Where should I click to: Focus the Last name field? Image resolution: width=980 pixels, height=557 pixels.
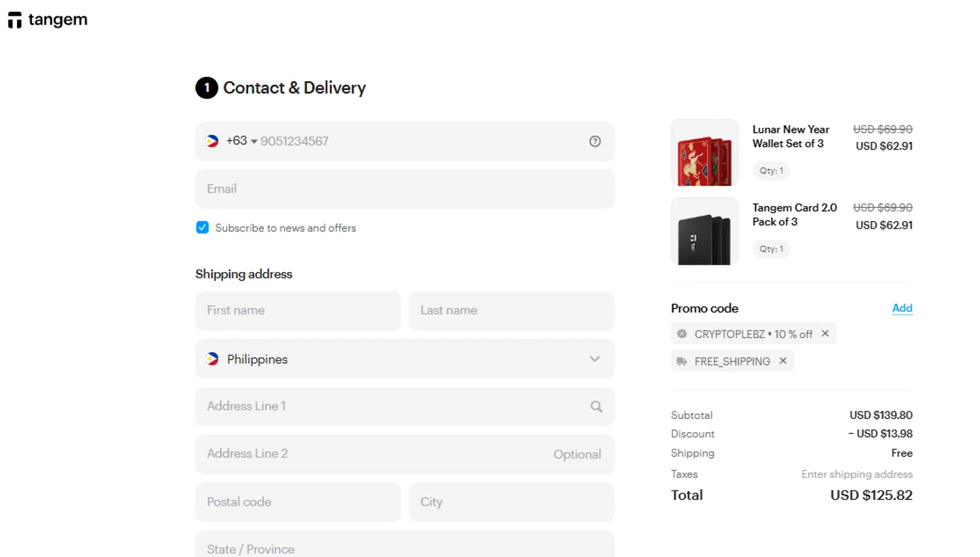click(x=512, y=311)
